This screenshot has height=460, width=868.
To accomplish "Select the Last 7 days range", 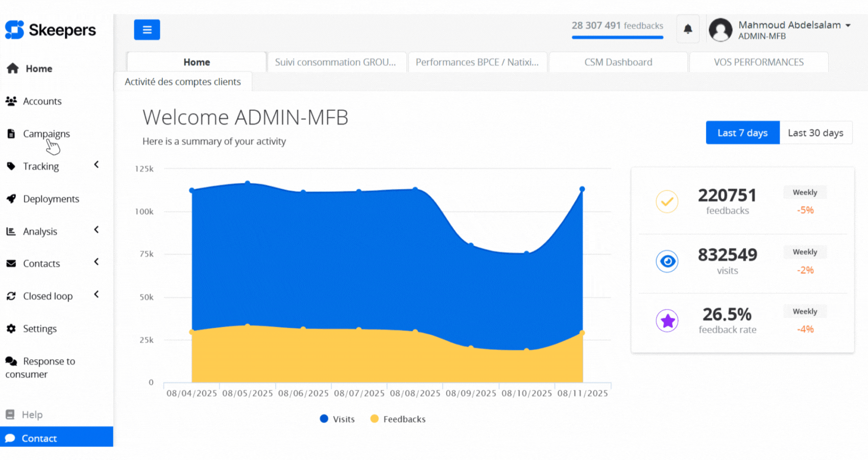I will [x=742, y=133].
